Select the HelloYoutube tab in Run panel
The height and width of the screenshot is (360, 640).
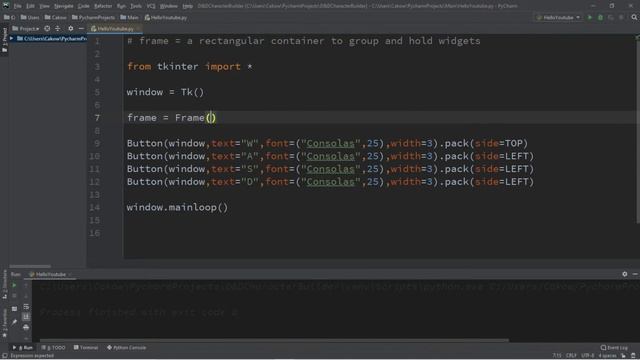tap(50, 274)
